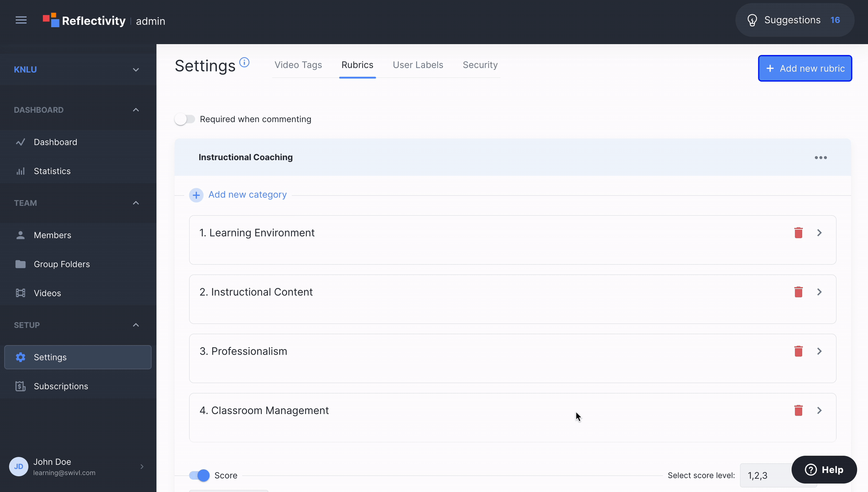Expand the Instructional Content category row
The image size is (868, 492).
pyautogui.click(x=819, y=291)
